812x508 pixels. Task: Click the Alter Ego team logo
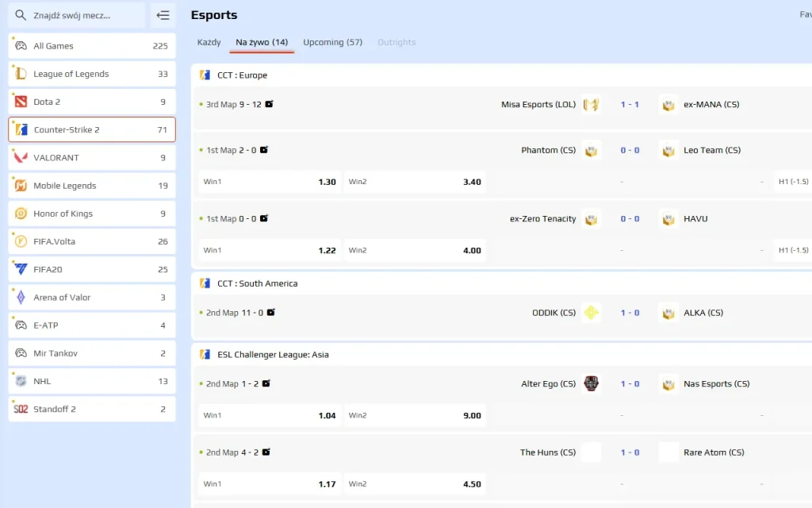pos(591,383)
